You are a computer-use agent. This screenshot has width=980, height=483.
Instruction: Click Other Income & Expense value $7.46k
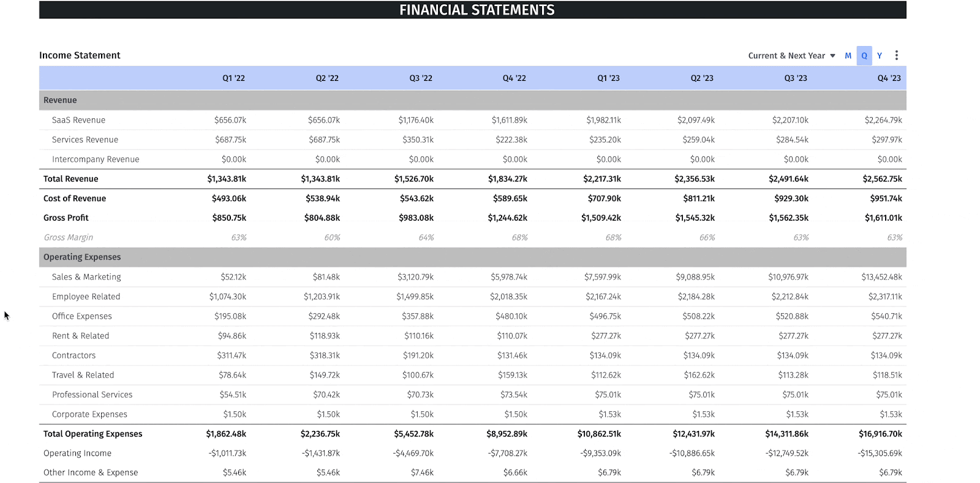point(422,473)
